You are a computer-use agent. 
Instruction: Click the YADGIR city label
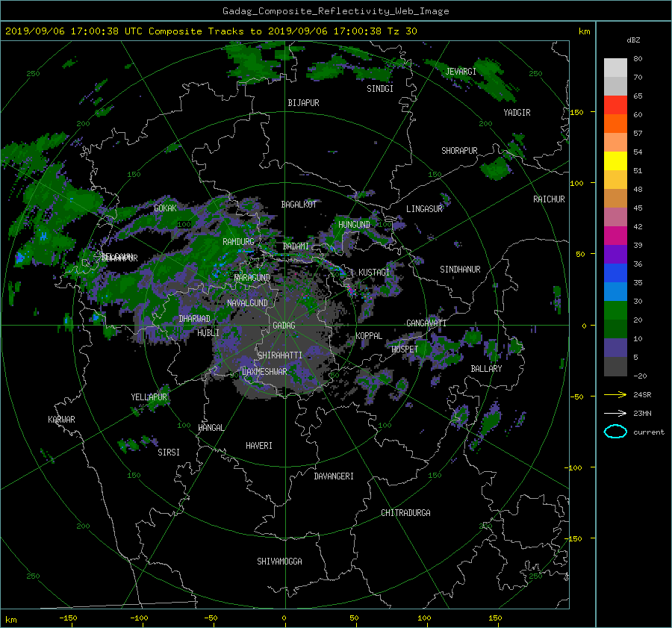[x=517, y=113]
